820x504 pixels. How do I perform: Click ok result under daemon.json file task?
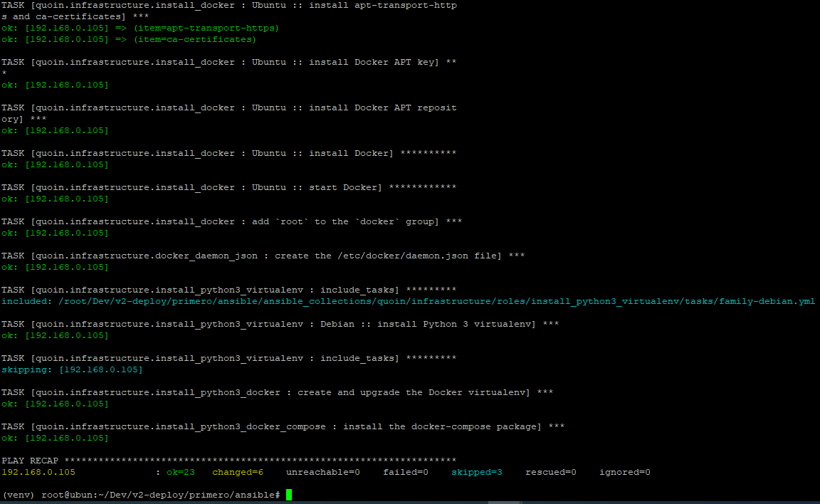(x=55, y=267)
